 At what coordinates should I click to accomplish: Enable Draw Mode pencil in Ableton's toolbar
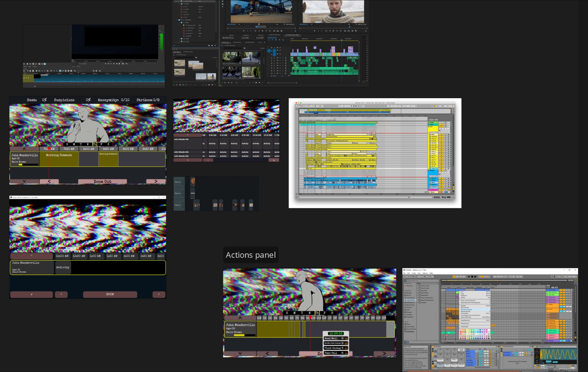[x=552, y=277]
